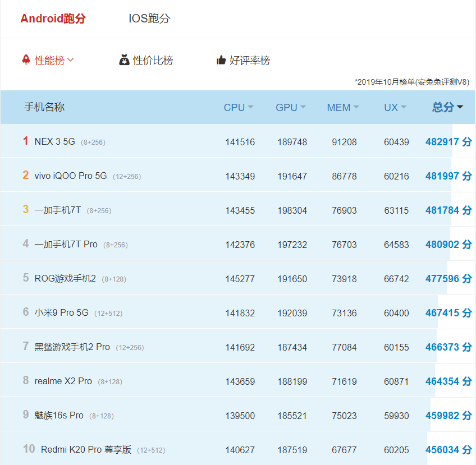This screenshot has width=476, height=465.
Task: Click vivo iQOO Pro MEM score 86778
Action: (x=344, y=176)
